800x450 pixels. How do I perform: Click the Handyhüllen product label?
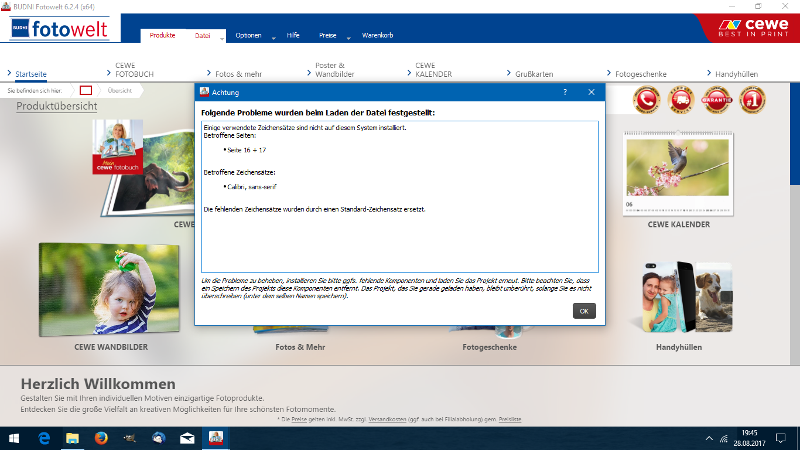(679, 347)
